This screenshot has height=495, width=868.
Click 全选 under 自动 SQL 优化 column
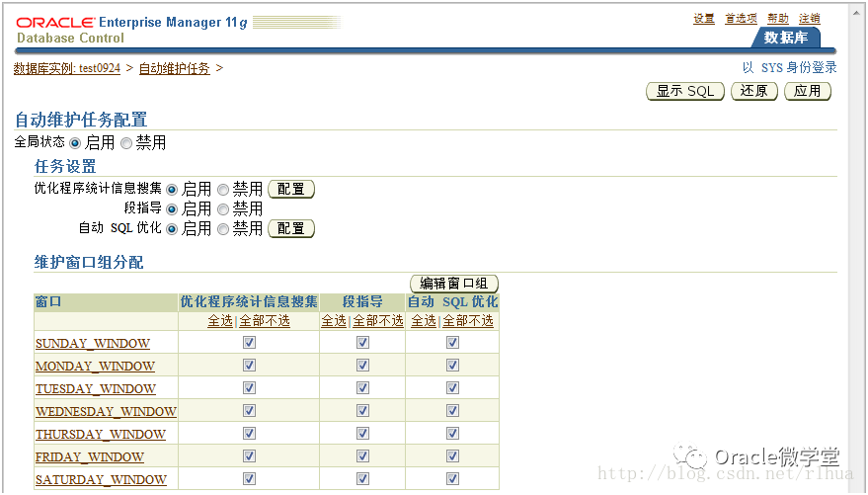tap(424, 321)
